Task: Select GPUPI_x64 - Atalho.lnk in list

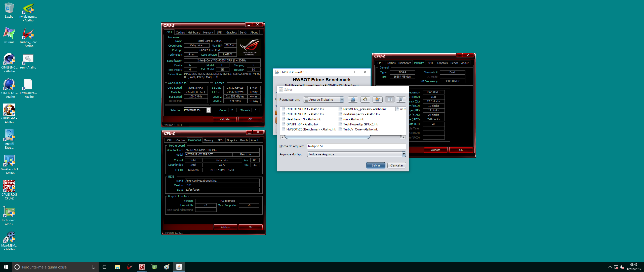Action: click(300, 124)
